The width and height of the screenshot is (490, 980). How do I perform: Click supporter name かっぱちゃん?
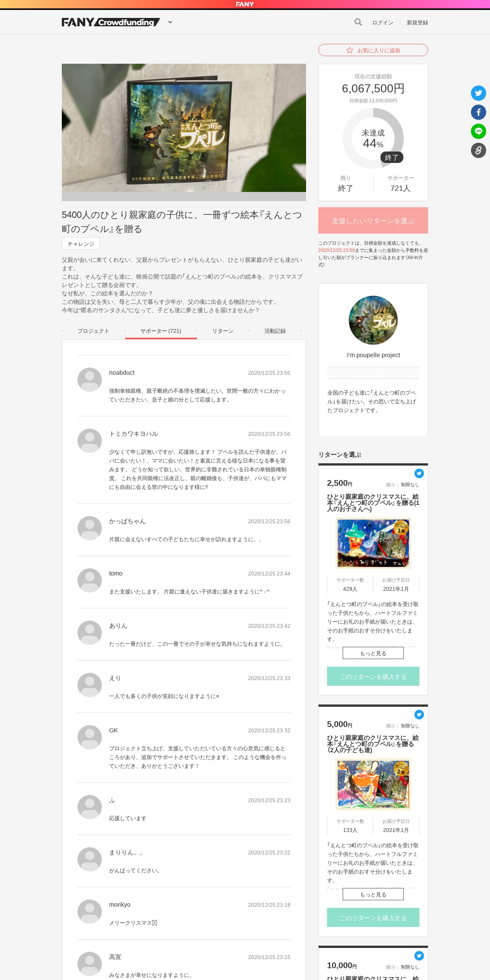[x=127, y=521]
